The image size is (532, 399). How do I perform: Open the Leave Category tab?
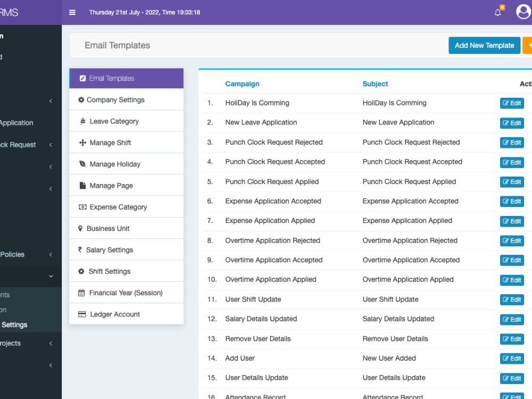click(x=126, y=121)
